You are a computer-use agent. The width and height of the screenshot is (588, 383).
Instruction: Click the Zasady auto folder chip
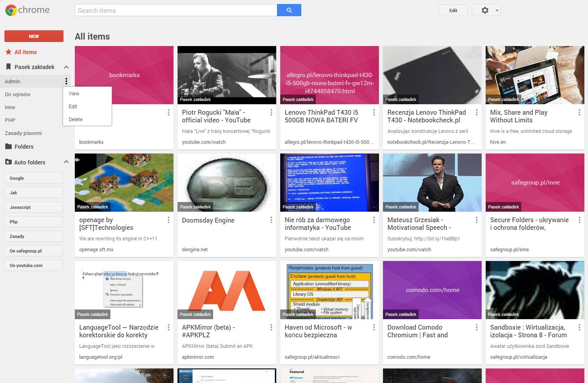tap(34, 236)
